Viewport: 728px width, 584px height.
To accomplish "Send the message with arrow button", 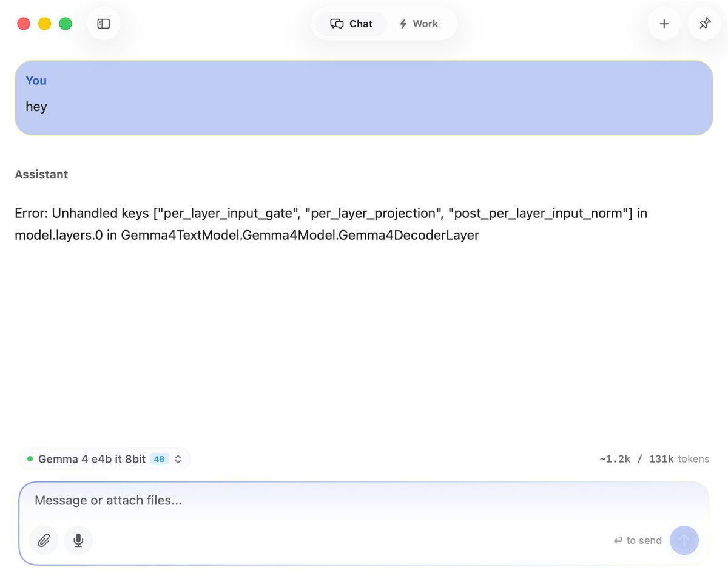I will (x=684, y=540).
